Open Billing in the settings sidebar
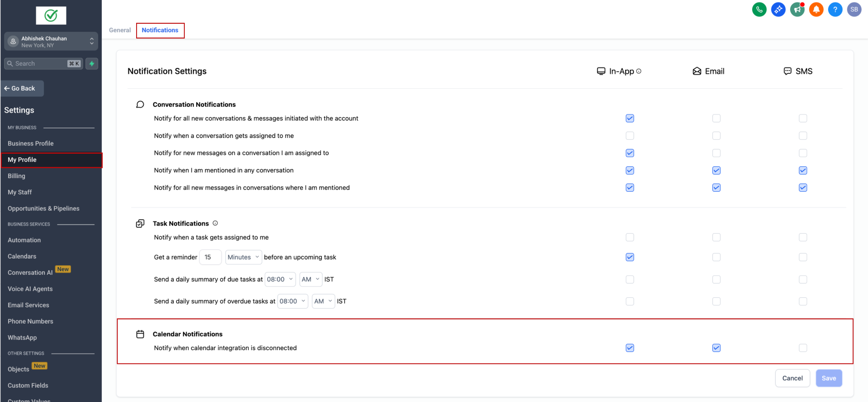Screen dimensions: 868x402 (17, 176)
